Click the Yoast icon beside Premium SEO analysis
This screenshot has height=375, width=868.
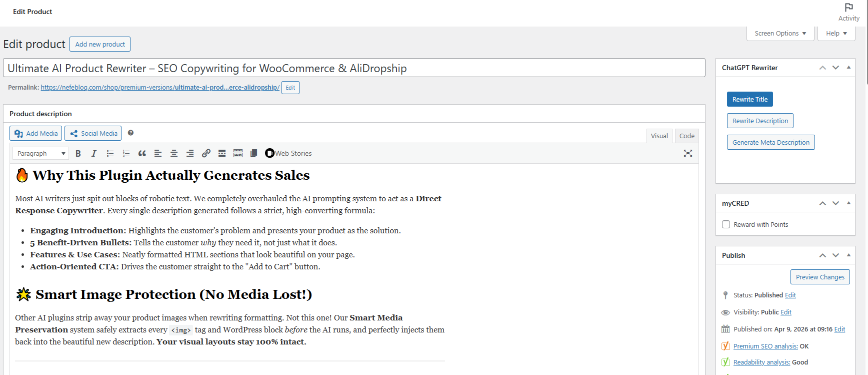[725, 346]
